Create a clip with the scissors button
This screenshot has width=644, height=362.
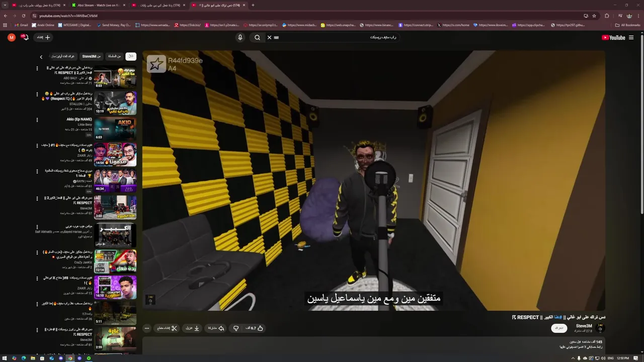[167, 328]
